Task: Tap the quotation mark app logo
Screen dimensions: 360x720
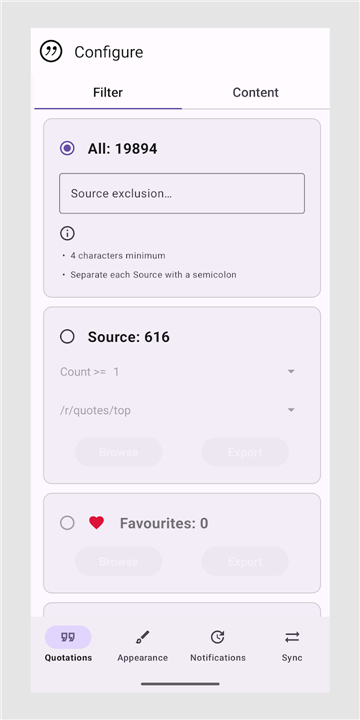Action: [x=51, y=52]
